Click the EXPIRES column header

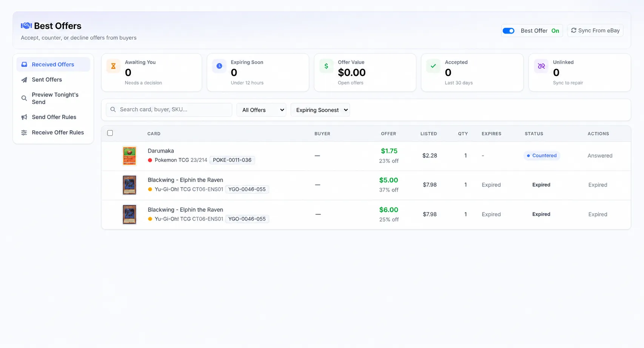[x=491, y=134]
